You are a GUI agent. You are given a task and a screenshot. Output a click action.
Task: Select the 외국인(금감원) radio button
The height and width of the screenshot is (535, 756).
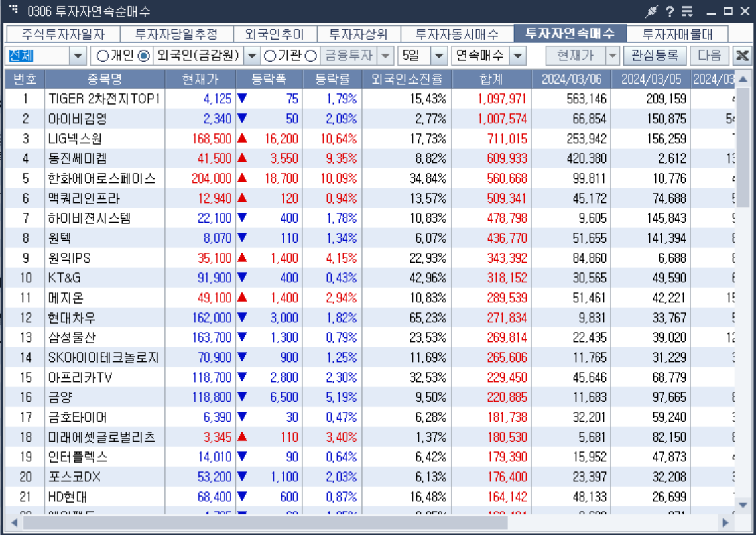click(x=144, y=56)
